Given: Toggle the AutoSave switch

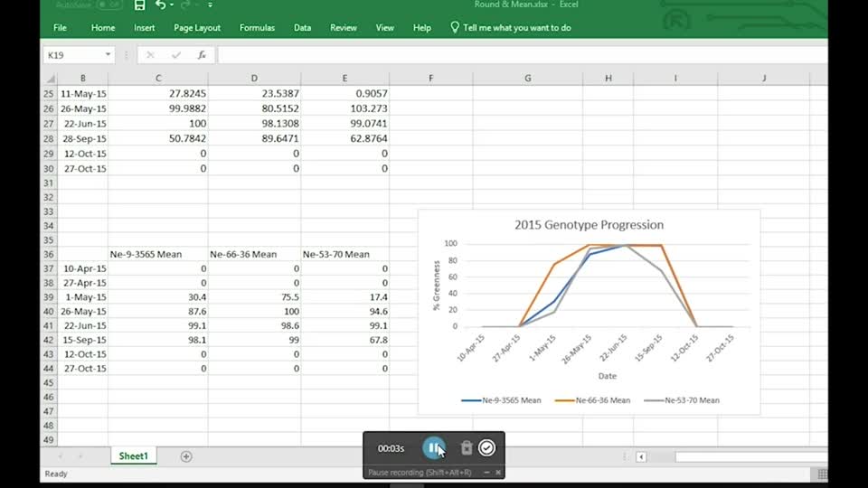Looking at the screenshot, I should tap(108, 5).
